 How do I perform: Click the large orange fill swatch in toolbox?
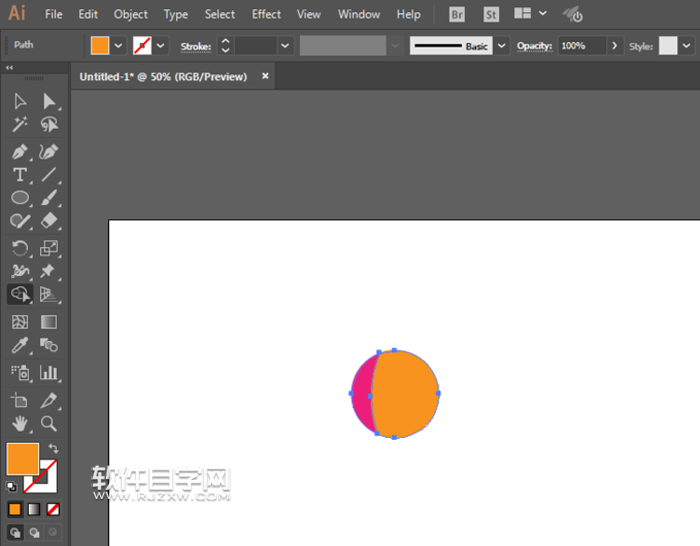[x=22, y=459]
